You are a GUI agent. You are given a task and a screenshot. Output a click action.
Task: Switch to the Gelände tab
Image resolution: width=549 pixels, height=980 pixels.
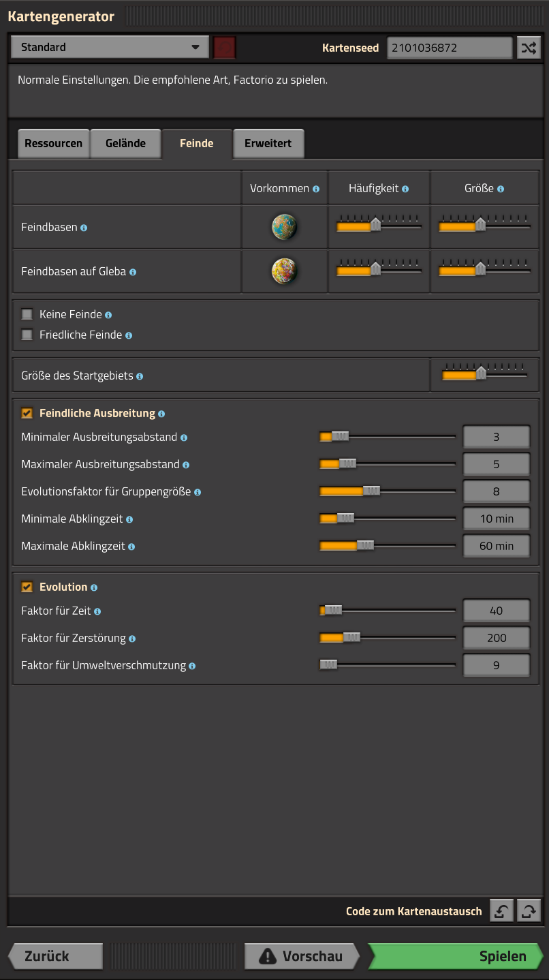click(126, 143)
